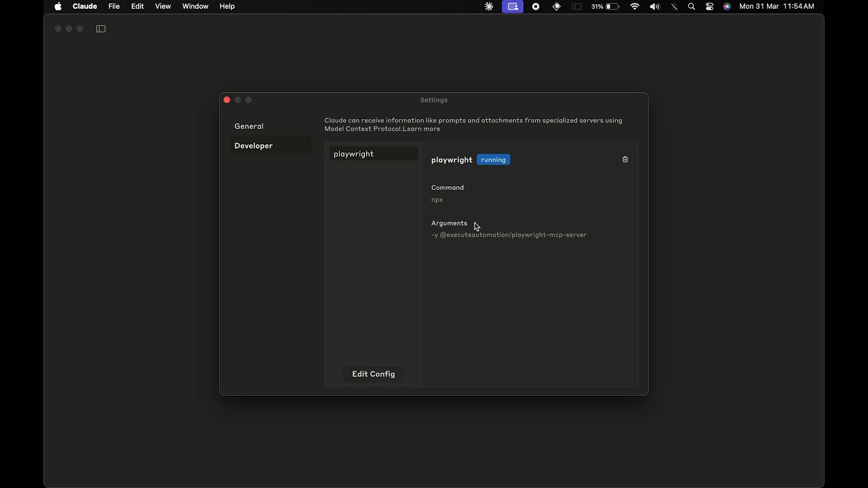
Task: Click the playwright-mcp-server arguments text
Action: pos(509,235)
